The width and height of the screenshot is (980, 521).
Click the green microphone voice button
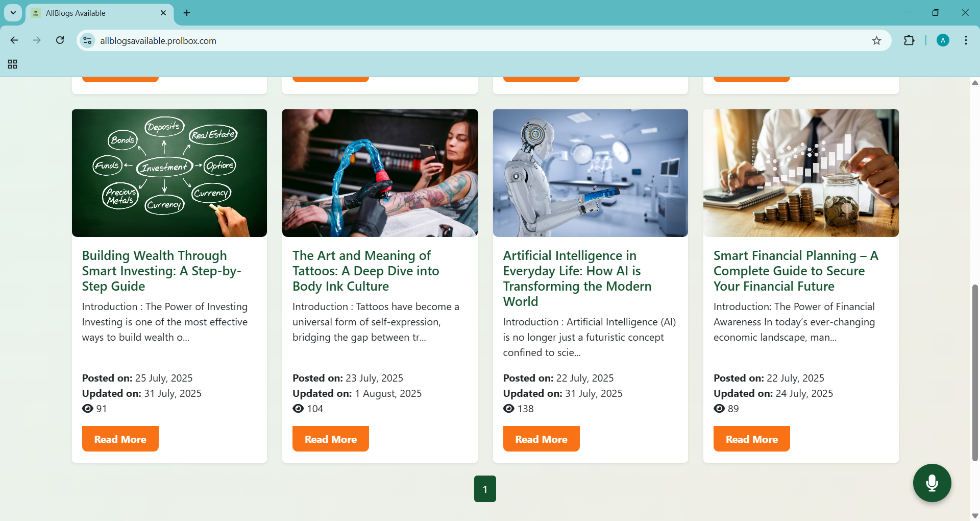coord(932,483)
